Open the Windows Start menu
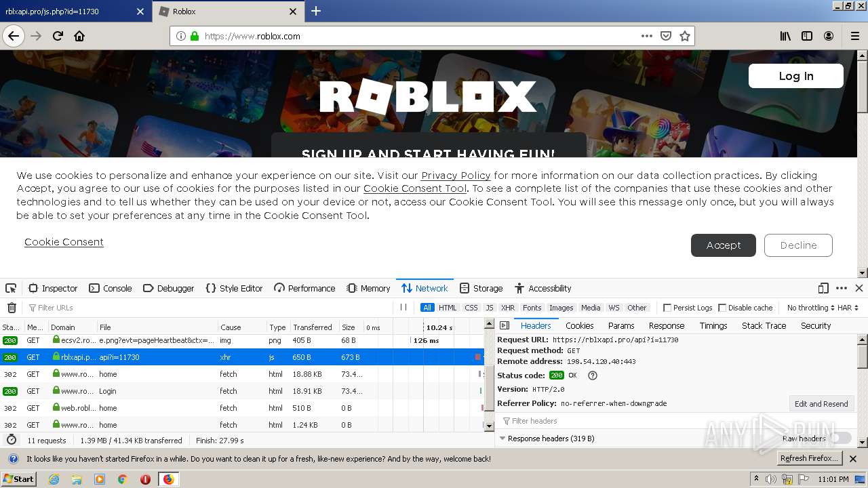 (19, 479)
